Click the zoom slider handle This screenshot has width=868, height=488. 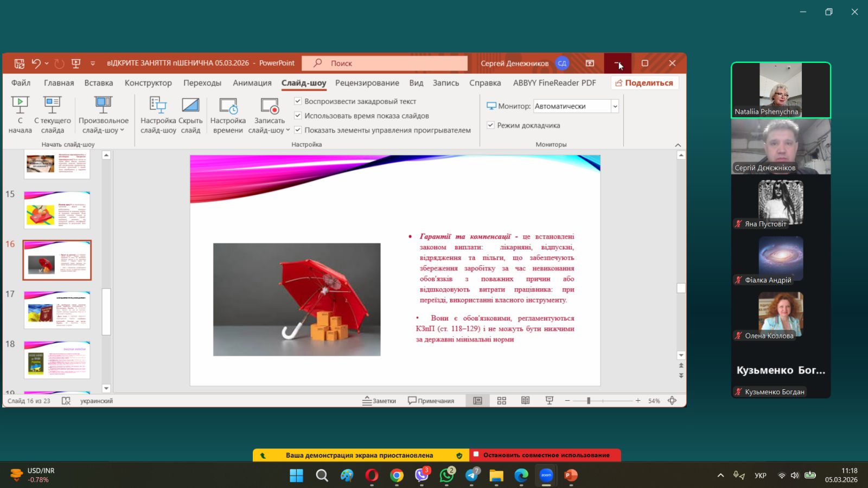coord(588,401)
